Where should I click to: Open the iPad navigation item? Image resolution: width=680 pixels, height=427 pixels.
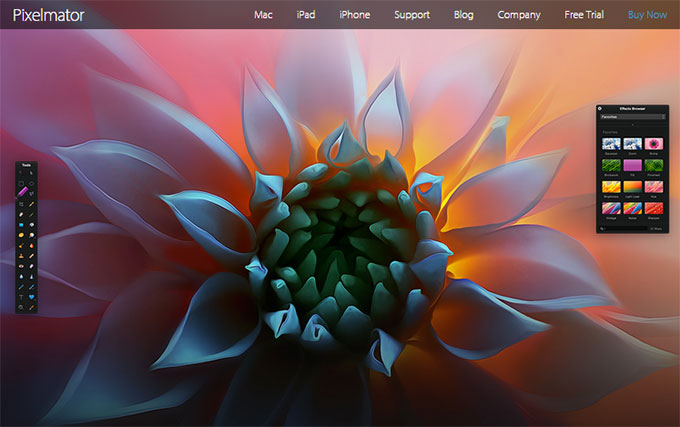click(x=306, y=15)
